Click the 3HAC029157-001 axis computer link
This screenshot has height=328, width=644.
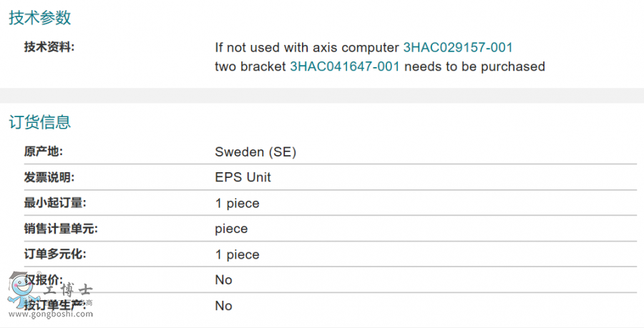458,48
